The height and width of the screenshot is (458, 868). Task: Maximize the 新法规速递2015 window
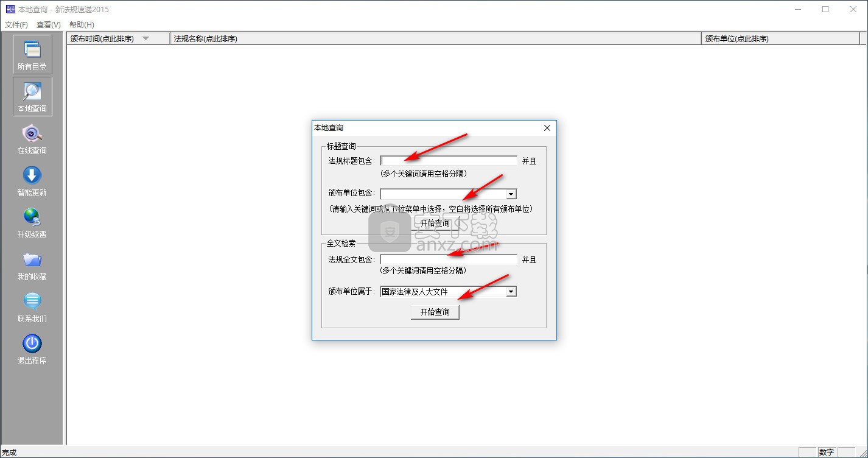pos(825,9)
